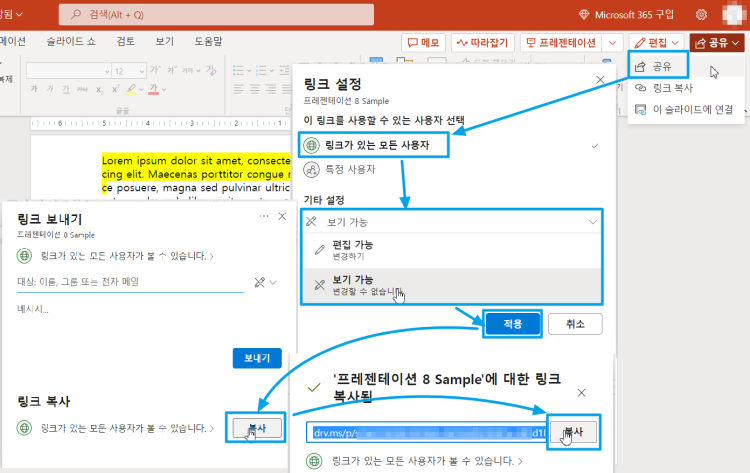The image size is (750, 473).
Task: Click the 취소 button
Action: pos(575,324)
